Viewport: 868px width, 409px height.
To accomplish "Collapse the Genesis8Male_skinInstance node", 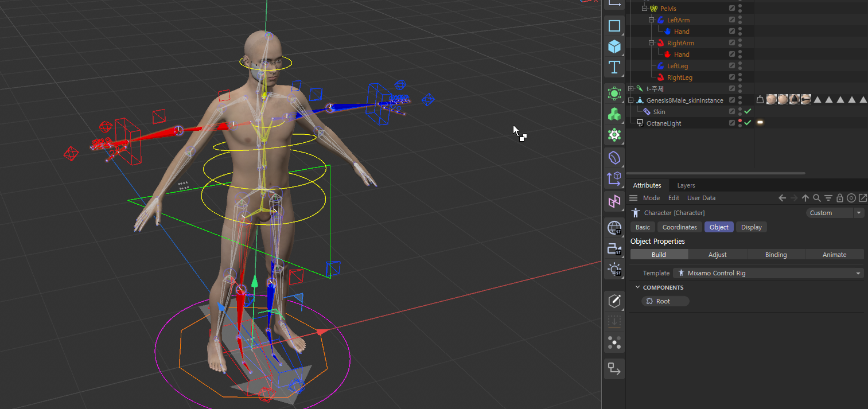I will click(631, 100).
